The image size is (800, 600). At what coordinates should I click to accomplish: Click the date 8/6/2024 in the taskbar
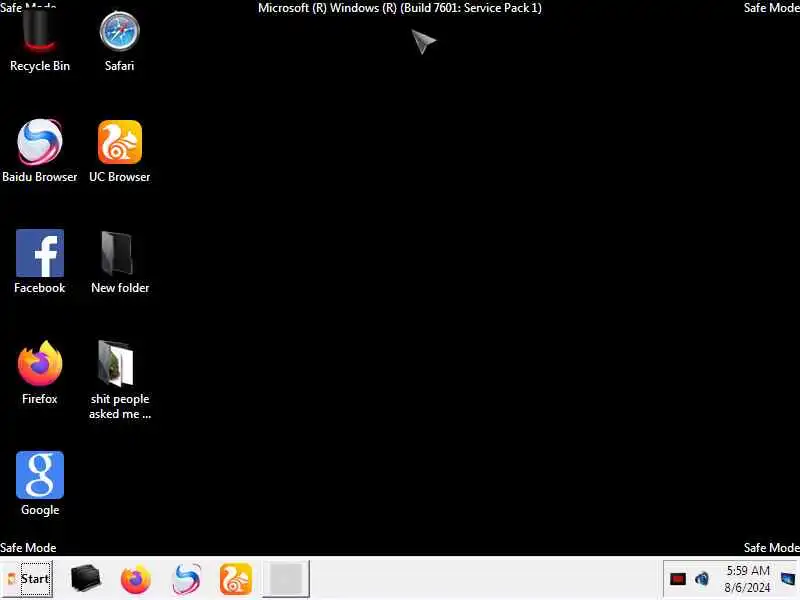coord(747,588)
